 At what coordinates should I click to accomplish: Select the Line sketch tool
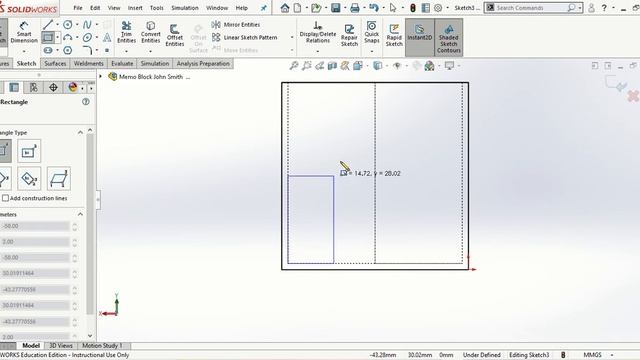pyautogui.click(x=48, y=24)
